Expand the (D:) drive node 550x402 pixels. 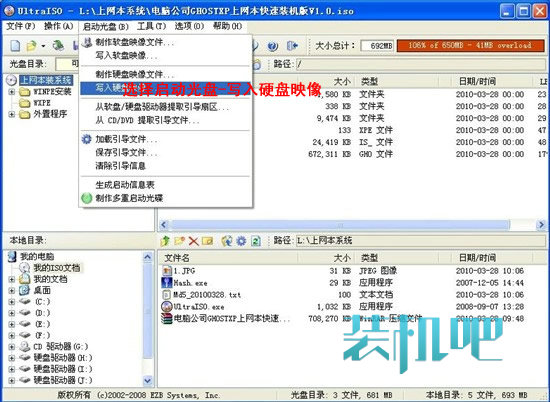pos(12,313)
